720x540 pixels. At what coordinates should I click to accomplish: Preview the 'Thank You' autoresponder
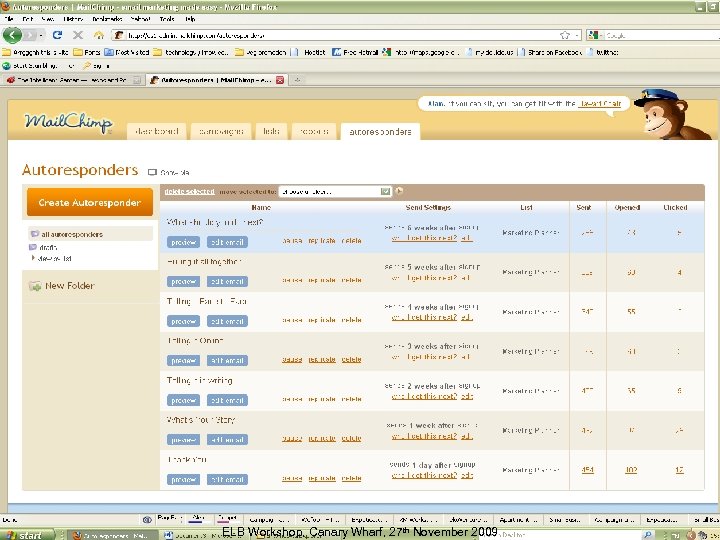[183, 480]
